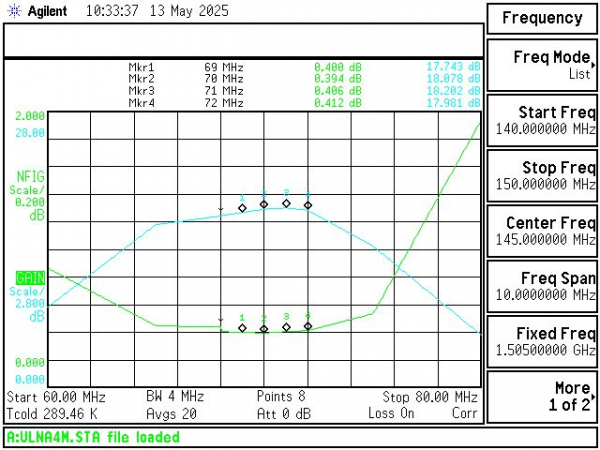
Task: Click the 28.00 upper gain limit
Action: (x=30, y=133)
